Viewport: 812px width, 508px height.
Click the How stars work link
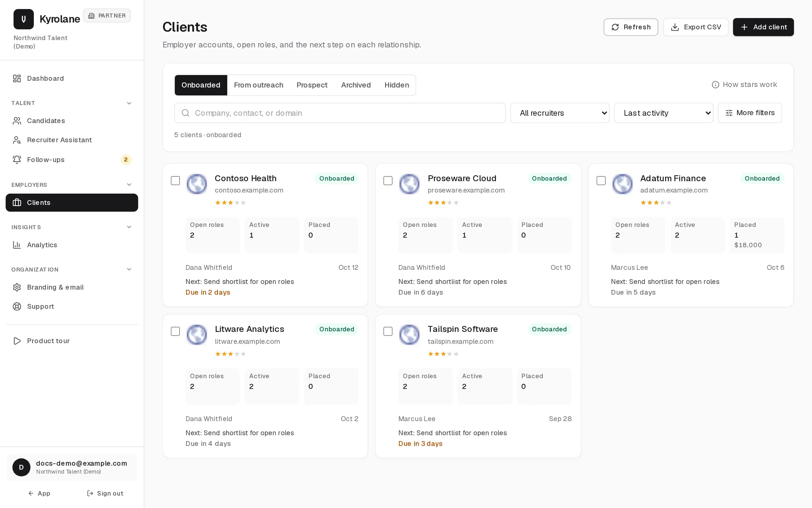(x=744, y=85)
